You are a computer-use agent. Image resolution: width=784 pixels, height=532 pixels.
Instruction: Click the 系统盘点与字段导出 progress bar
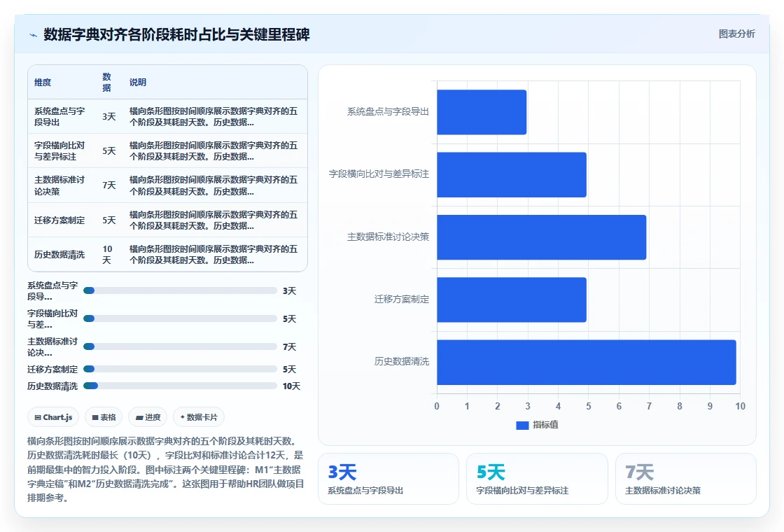[180, 290]
